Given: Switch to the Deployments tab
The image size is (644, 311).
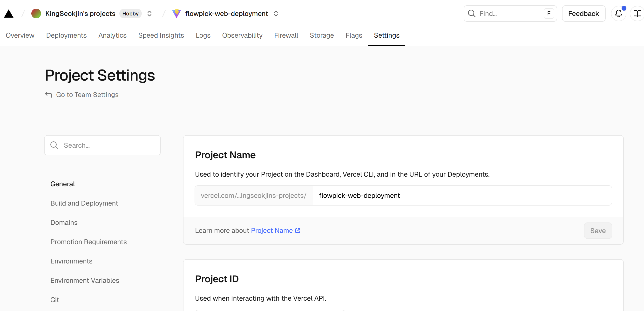Looking at the screenshot, I should point(66,35).
